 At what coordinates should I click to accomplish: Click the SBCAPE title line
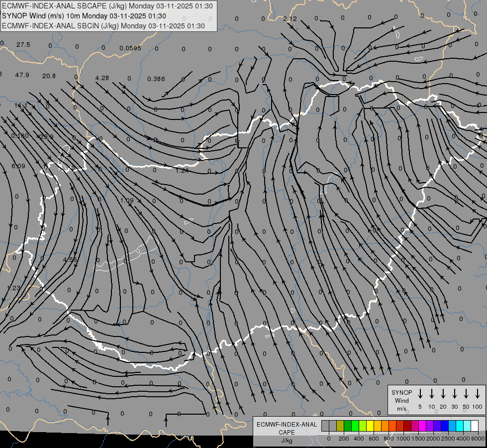(107, 6)
